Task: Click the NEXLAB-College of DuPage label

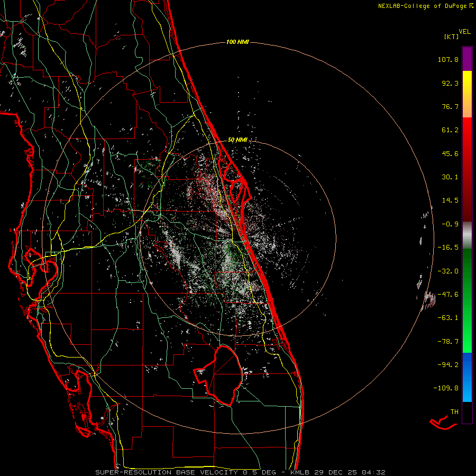Action: click(x=422, y=6)
